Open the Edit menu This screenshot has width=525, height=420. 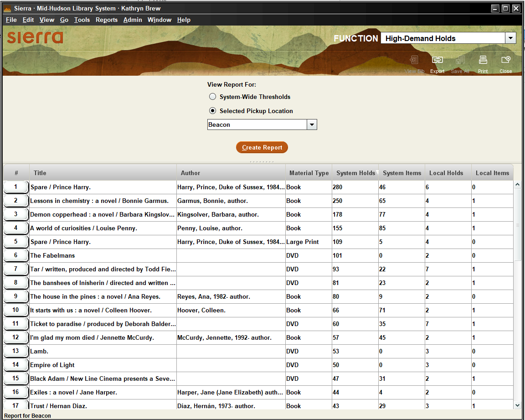click(28, 20)
